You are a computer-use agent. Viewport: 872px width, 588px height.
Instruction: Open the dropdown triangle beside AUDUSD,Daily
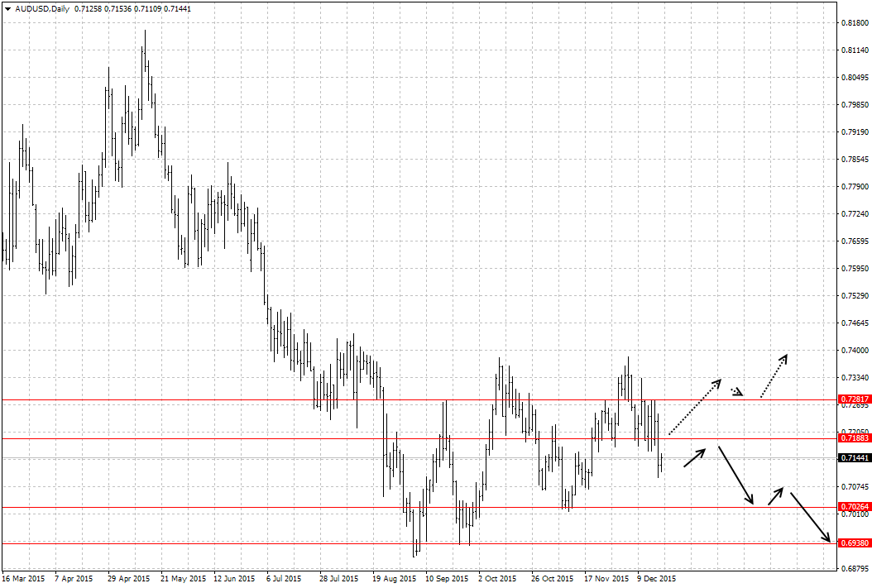coord(7,8)
